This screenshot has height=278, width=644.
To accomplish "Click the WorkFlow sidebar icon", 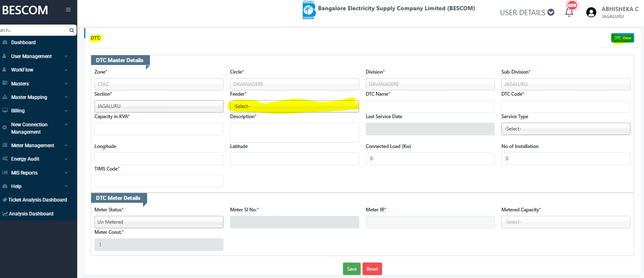I will pos(4,69).
